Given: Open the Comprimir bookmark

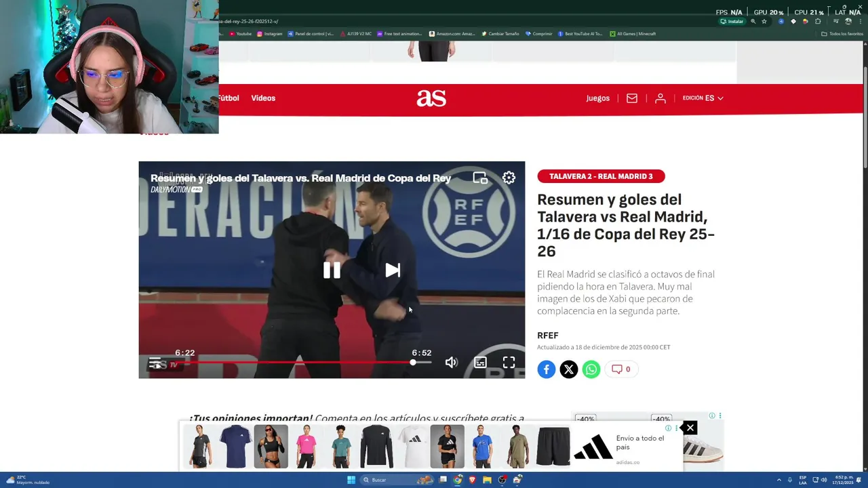Looking at the screenshot, I should (x=539, y=34).
